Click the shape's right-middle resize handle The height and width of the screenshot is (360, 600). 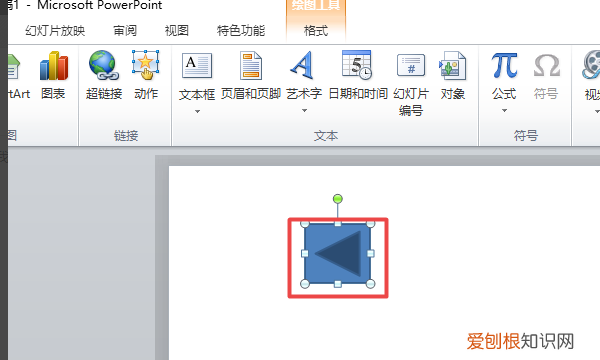coord(370,254)
